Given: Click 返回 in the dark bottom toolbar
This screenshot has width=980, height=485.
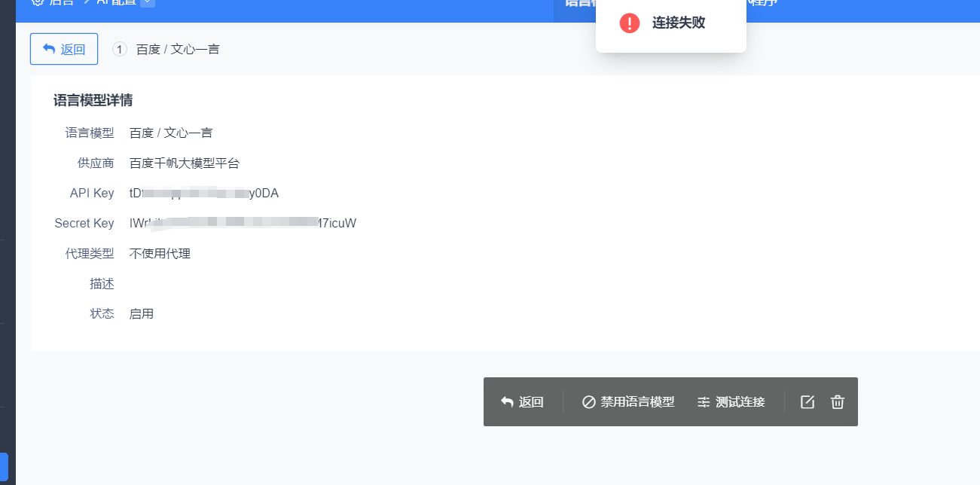Looking at the screenshot, I should click(x=522, y=402).
